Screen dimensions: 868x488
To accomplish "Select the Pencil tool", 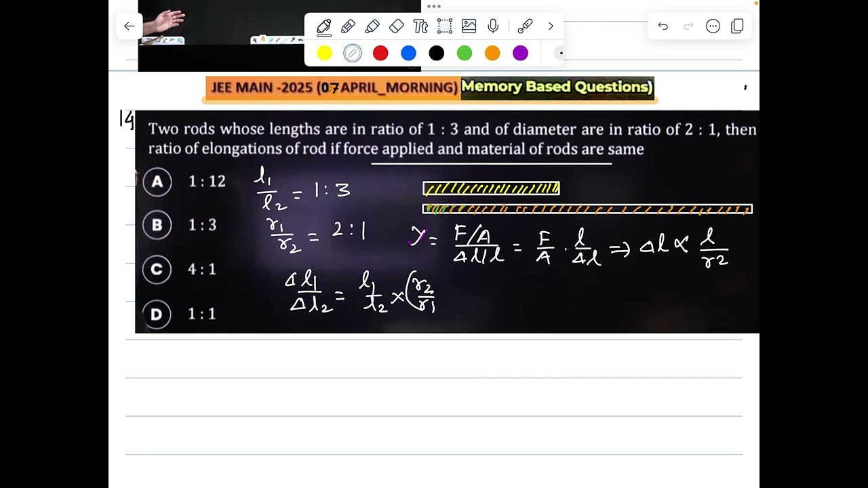I will 348,26.
